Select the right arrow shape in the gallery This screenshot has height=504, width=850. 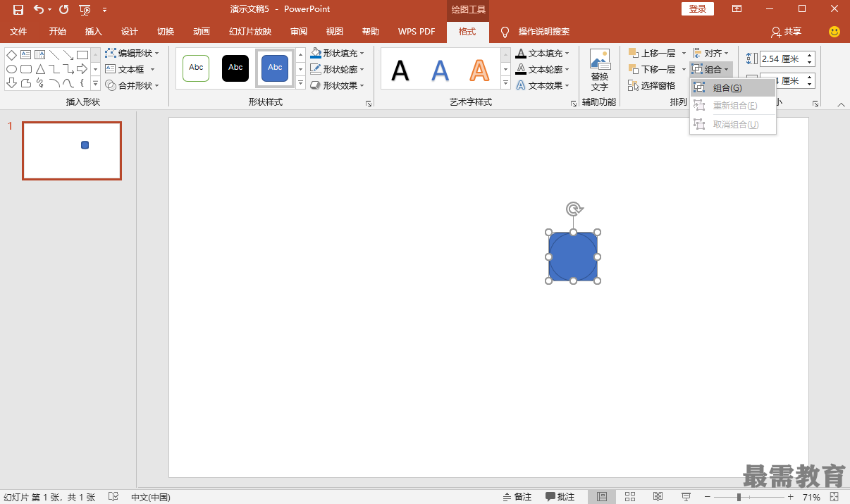coord(82,69)
